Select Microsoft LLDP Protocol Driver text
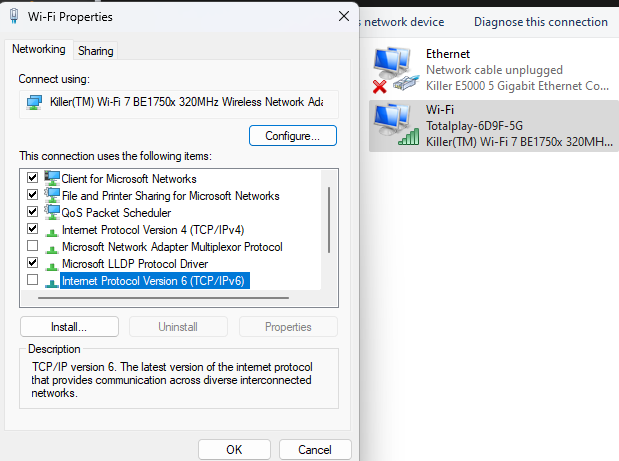The height and width of the screenshot is (461, 619). coord(135,264)
